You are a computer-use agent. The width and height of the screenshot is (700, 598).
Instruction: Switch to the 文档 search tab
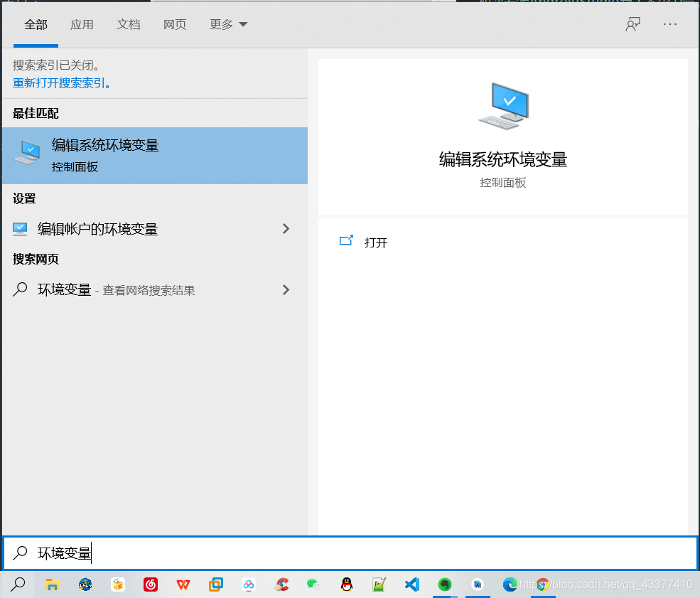tap(128, 23)
